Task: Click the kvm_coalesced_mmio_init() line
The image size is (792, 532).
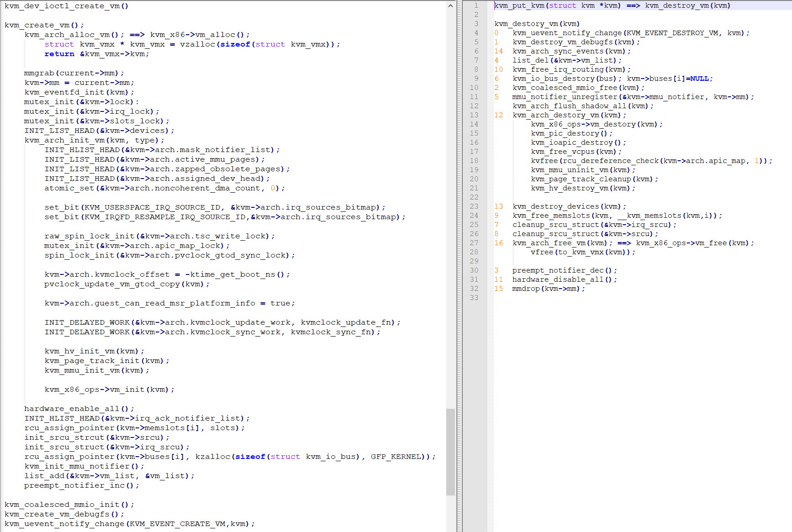Action: (69, 505)
